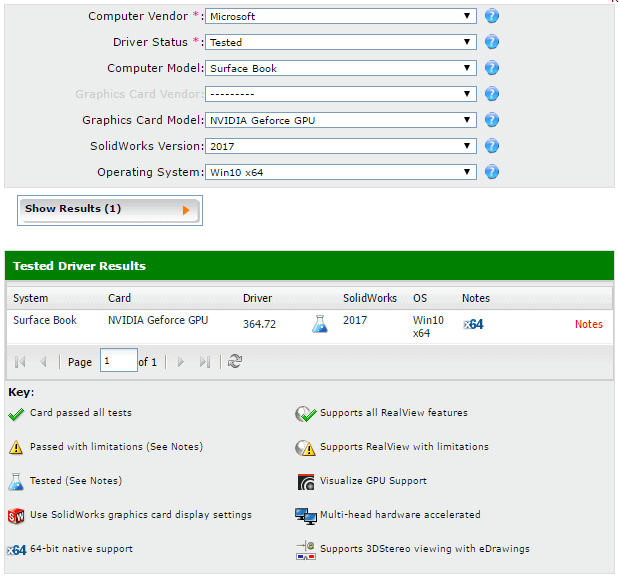
Task: Select Surface Book cell in results
Action: pyautogui.click(x=45, y=320)
